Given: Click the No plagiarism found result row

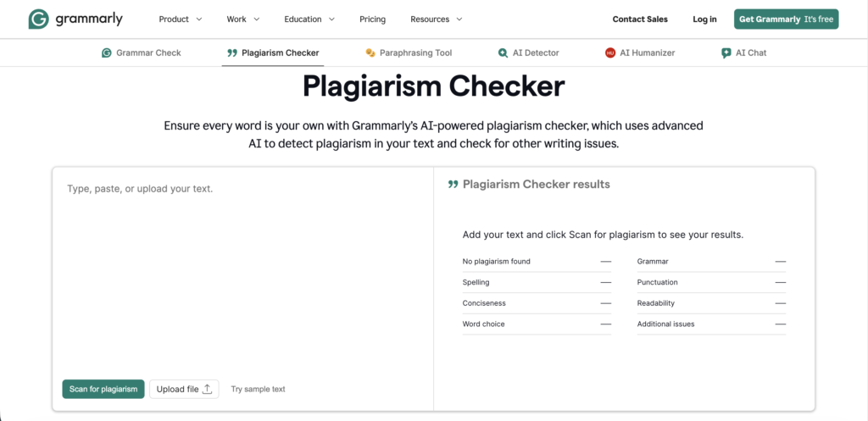Looking at the screenshot, I should coord(537,261).
